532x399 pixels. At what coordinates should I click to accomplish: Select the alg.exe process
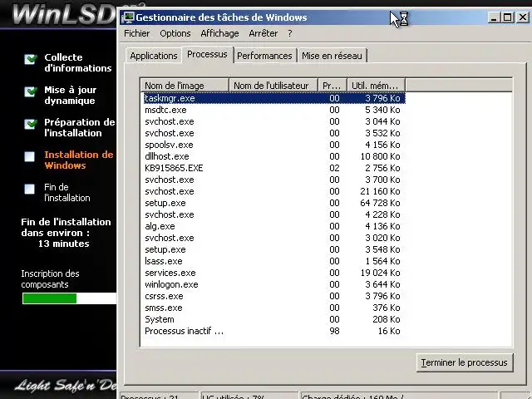(x=274, y=226)
